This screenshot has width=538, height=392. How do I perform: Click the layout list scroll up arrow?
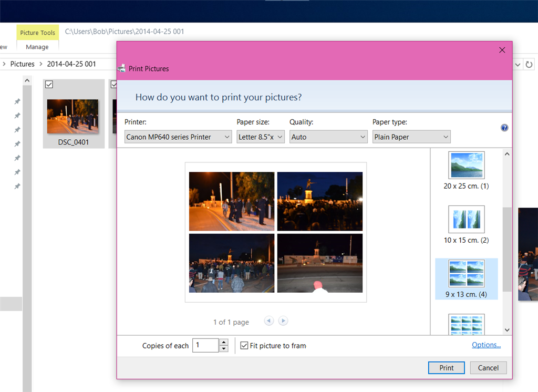click(507, 154)
